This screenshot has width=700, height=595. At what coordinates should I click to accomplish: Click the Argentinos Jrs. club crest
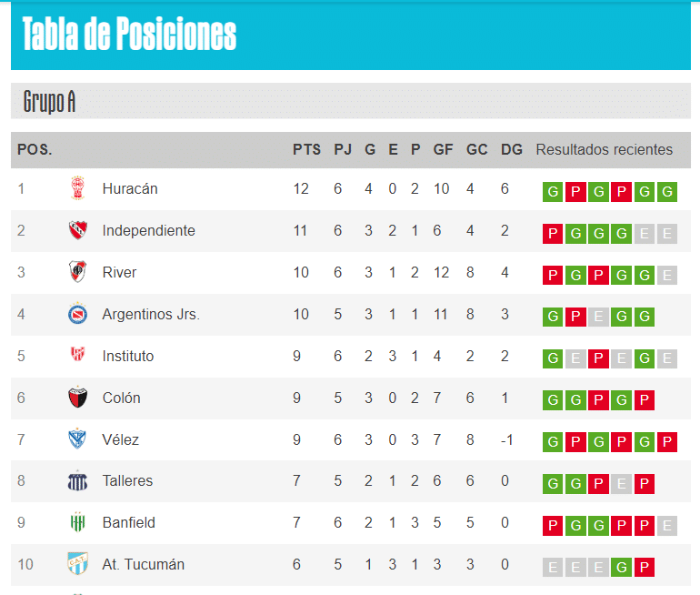[77, 314]
